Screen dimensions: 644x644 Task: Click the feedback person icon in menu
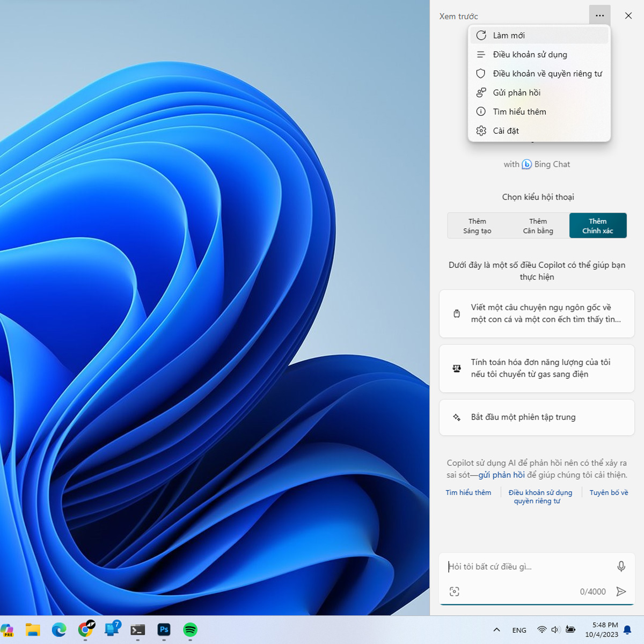481,93
